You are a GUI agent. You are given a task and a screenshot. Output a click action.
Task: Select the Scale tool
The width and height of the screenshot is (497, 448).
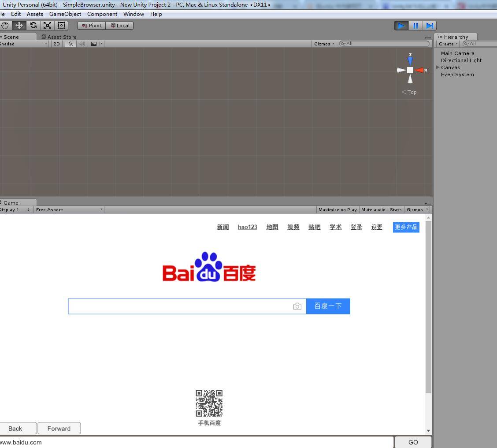pos(47,26)
